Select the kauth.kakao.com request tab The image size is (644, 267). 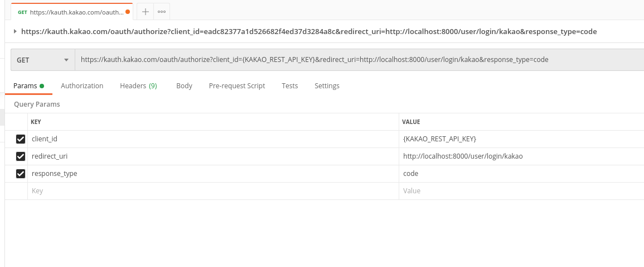pyautogui.click(x=71, y=12)
